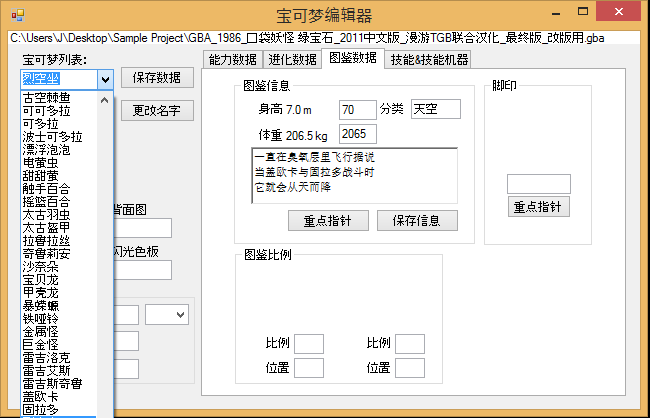650x418 pixels.
Task: Select 波士可多拉 in the list
Action: point(59,137)
